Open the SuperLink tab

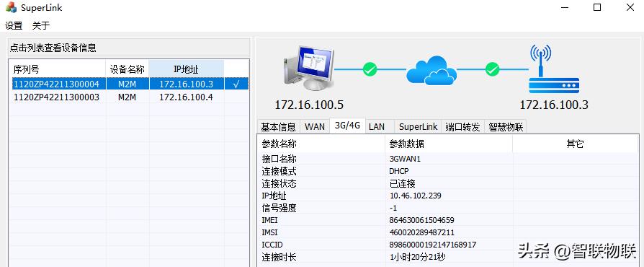(x=418, y=127)
